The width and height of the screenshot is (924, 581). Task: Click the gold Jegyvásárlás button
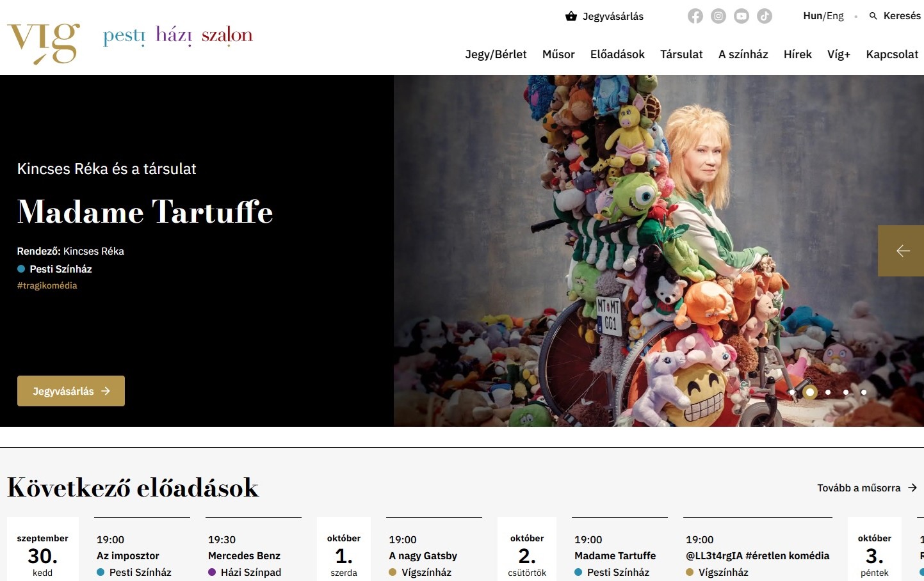[x=71, y=391]
